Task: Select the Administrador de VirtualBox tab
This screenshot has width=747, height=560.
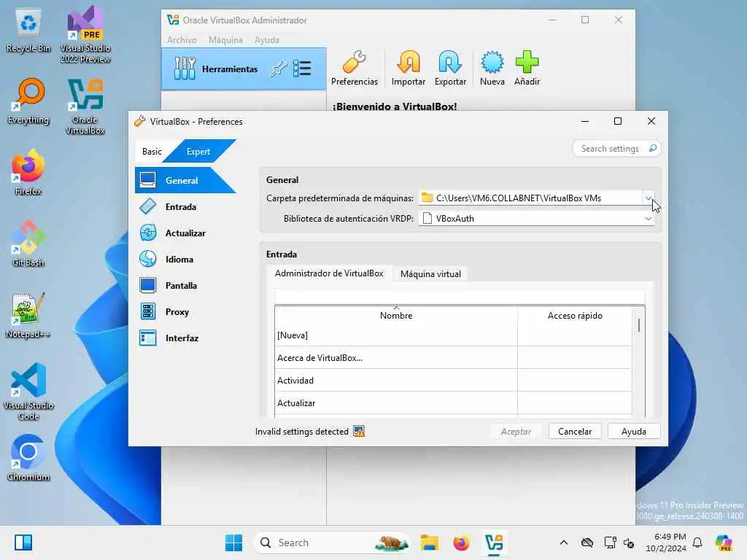Action: 329,273
